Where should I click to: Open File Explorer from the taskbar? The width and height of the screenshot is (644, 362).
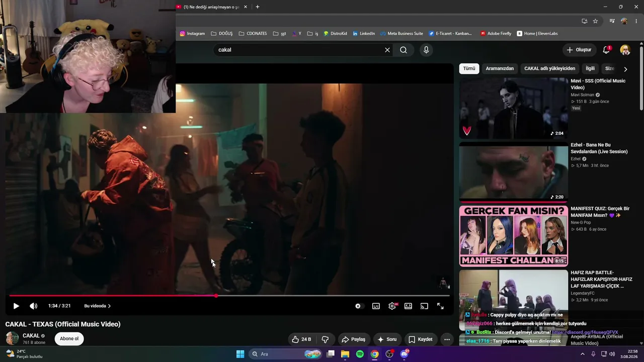point(345,354)
